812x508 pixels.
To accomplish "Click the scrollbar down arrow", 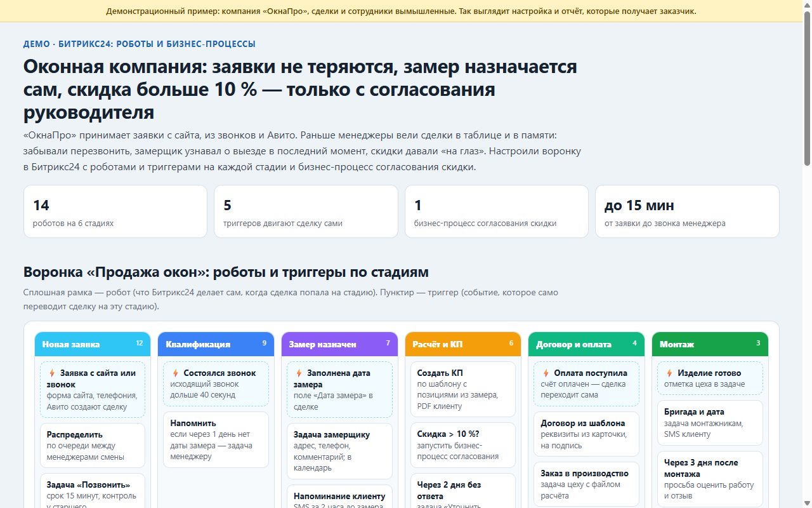I will coord(807,503).
